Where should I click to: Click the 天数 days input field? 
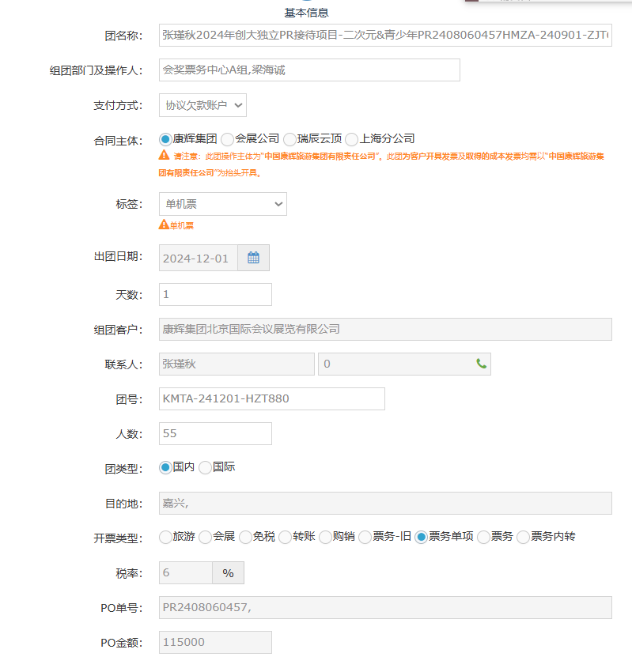tap(215, 295)
